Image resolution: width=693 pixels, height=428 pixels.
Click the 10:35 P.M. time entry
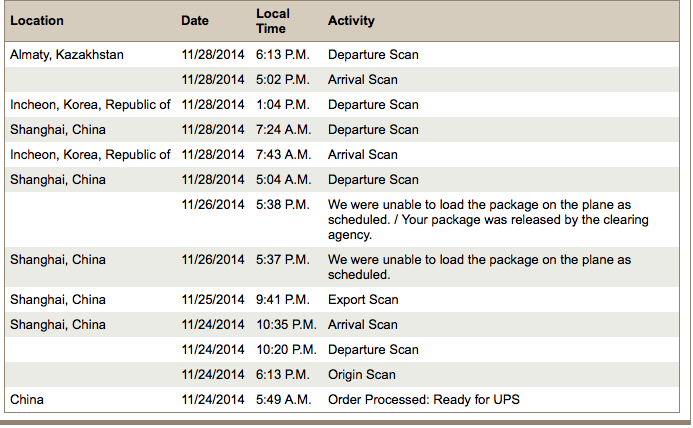pos(286,325)
